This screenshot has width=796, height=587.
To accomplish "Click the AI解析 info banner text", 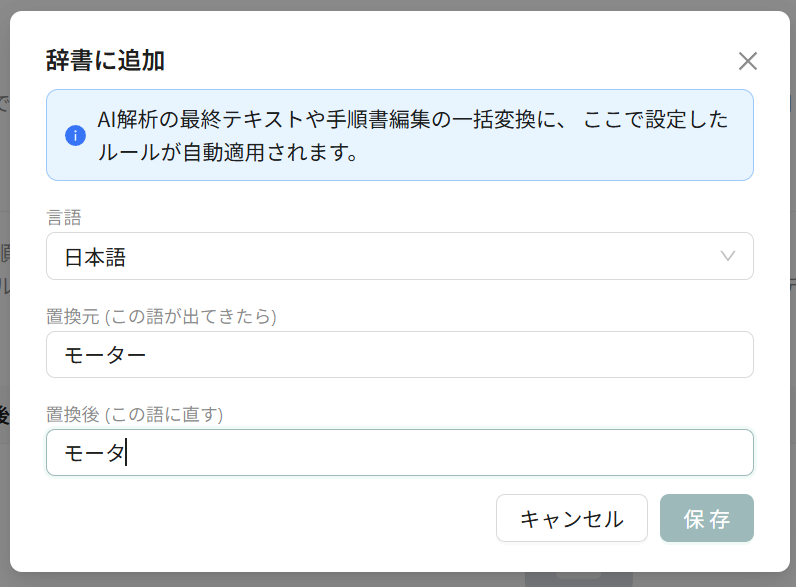I will point(412,136).
